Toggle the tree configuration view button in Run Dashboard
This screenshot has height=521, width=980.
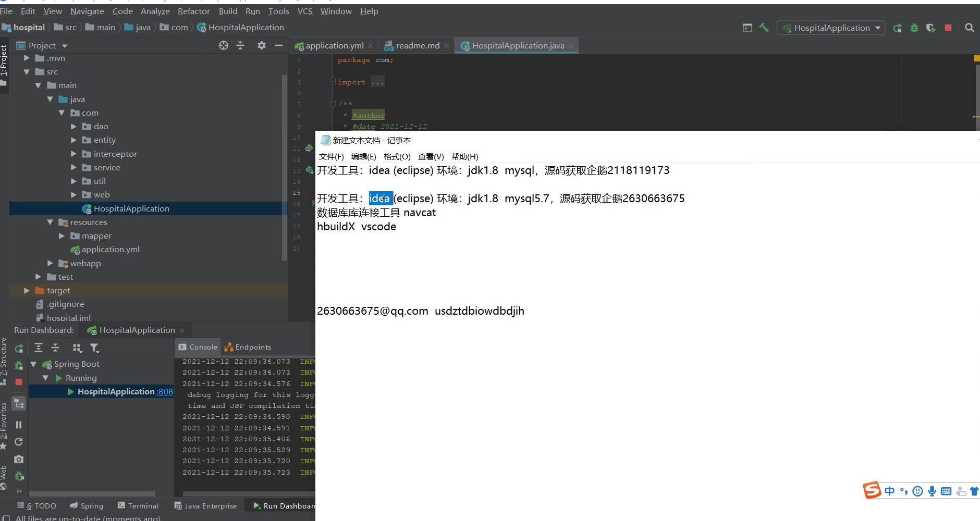19,404
